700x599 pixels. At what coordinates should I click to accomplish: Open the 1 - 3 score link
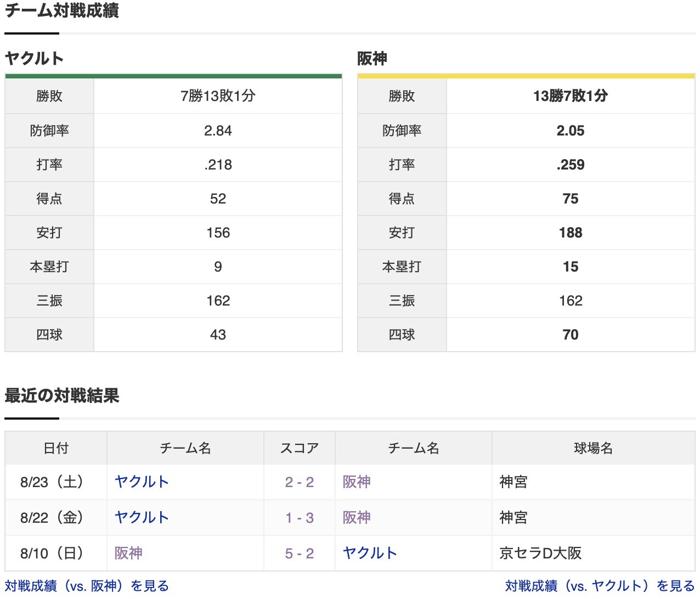[x=300, y=517]
